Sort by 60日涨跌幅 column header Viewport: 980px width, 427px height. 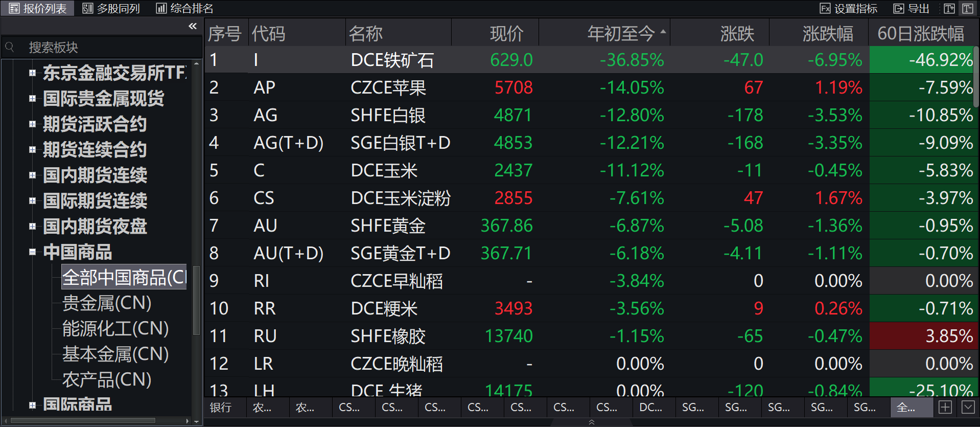coord(920,34)
